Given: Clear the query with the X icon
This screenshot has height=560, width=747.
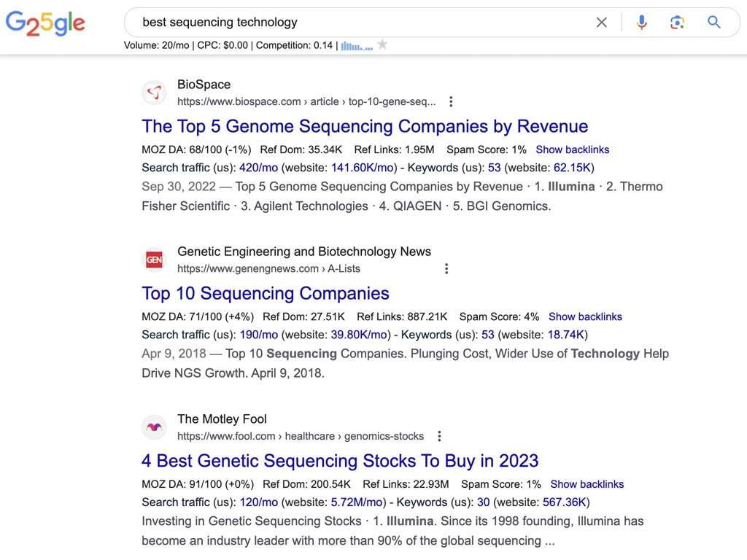Looking at the screenshot, I should (601, 22).
